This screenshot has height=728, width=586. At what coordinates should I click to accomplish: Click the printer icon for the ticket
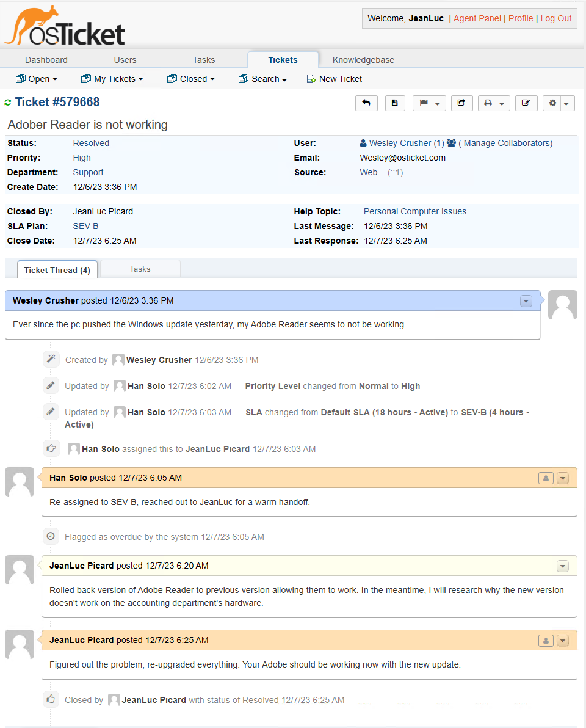point(488,103)
